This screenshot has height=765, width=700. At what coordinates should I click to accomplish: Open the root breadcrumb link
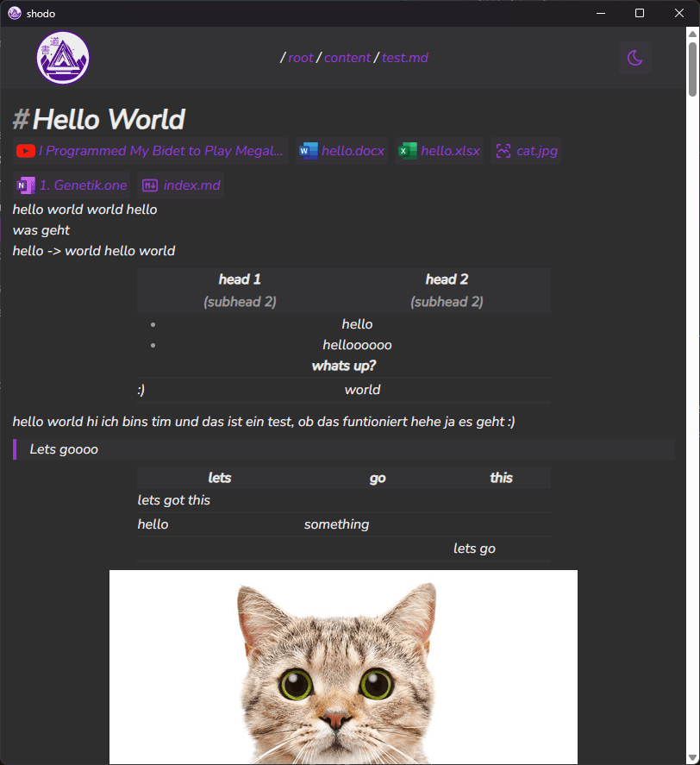tap(301, 58)
